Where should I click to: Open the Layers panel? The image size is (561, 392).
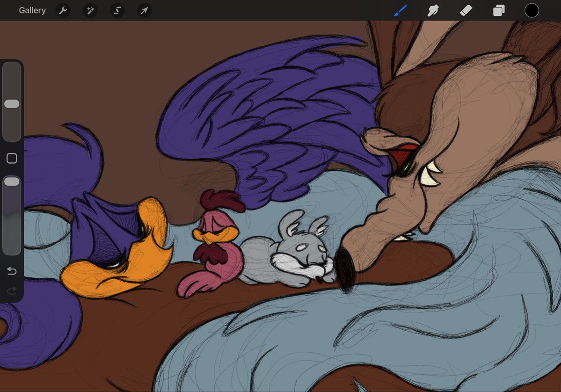click(x=499, y=10)
